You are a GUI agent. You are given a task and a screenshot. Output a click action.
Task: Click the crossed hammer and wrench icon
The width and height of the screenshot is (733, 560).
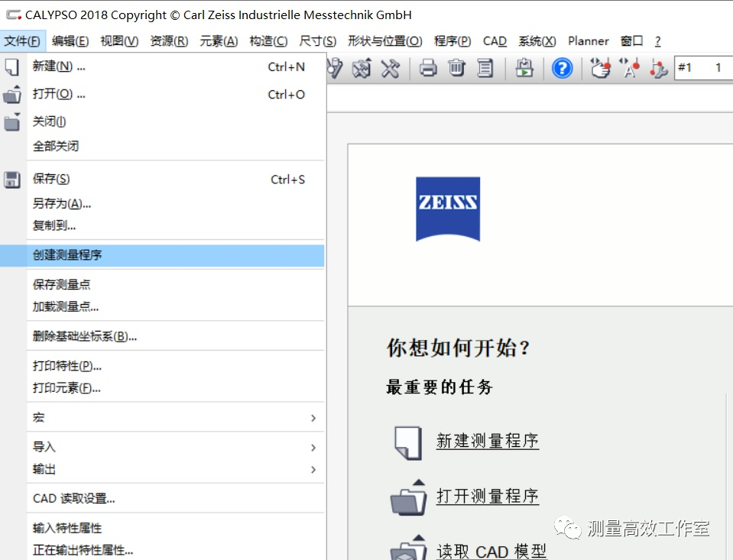[391, 68]
